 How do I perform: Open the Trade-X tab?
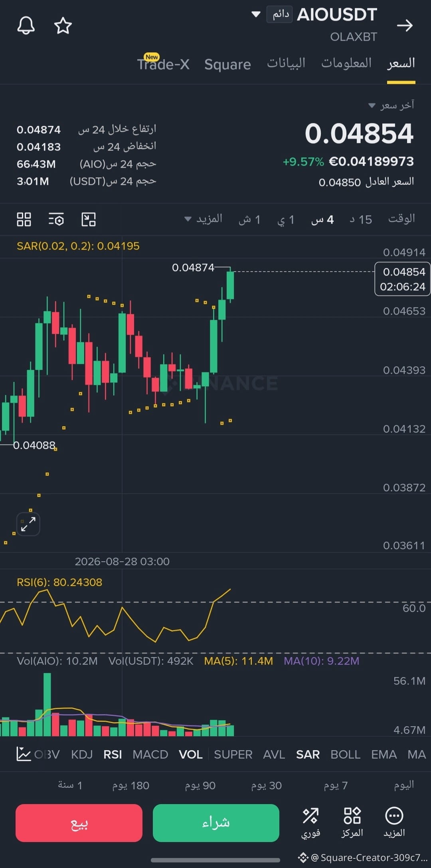[163, 64]
